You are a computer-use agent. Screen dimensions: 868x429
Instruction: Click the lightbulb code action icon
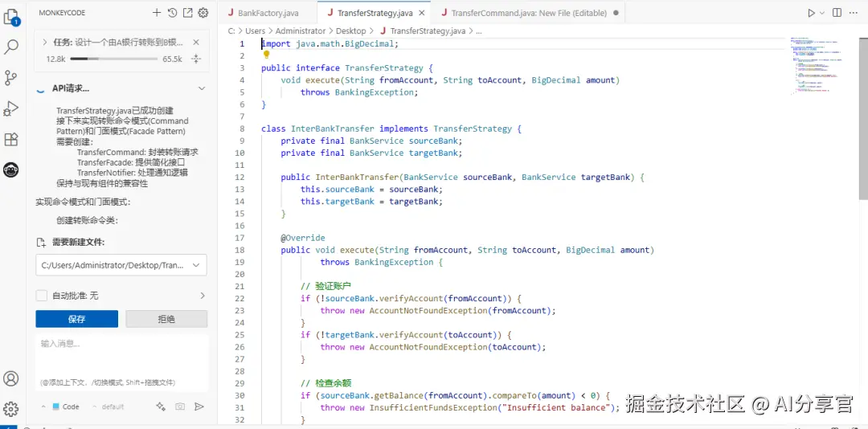coord(266,55)
